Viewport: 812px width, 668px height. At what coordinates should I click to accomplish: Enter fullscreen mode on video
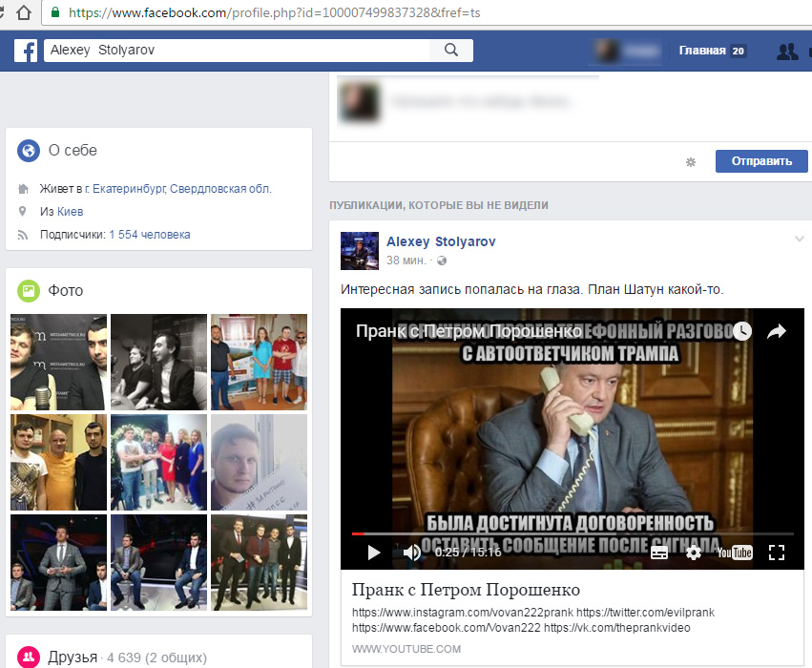pos(776,552)
